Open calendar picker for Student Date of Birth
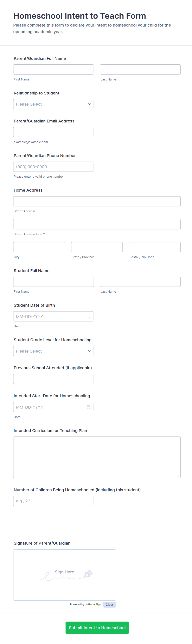The height and width of the screenshot is (644, 192). click(x=89, y=317)
